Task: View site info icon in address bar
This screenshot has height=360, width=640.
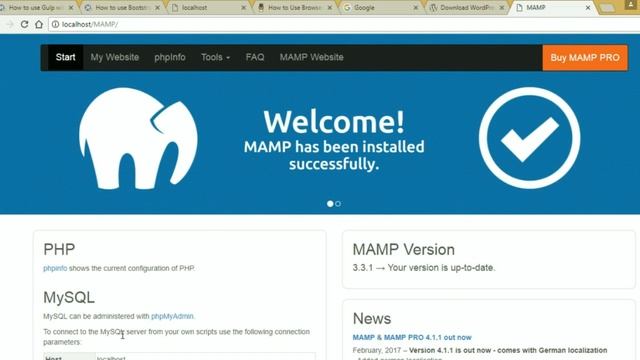Action: coord(56,24)
